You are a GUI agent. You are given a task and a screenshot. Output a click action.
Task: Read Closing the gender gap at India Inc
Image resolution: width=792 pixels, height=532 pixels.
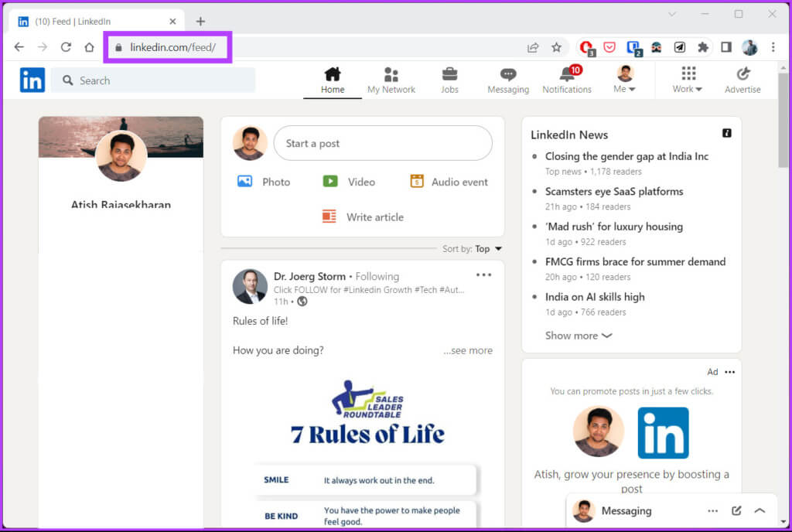626,156
